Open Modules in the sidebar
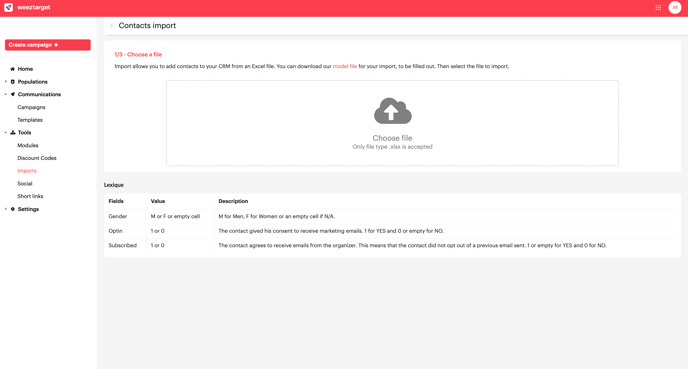 click(28, 145)
